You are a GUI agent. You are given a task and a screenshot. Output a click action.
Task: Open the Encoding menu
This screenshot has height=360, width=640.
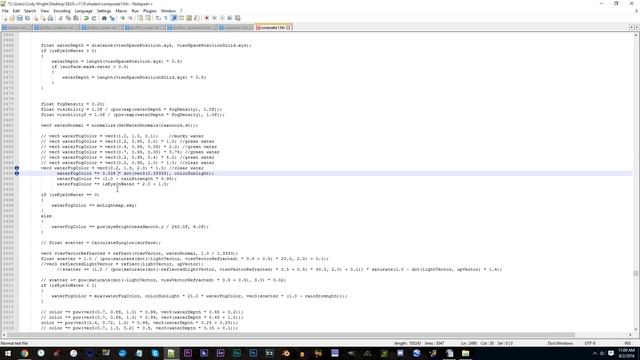pyautogui.click(x=62, y=11)
